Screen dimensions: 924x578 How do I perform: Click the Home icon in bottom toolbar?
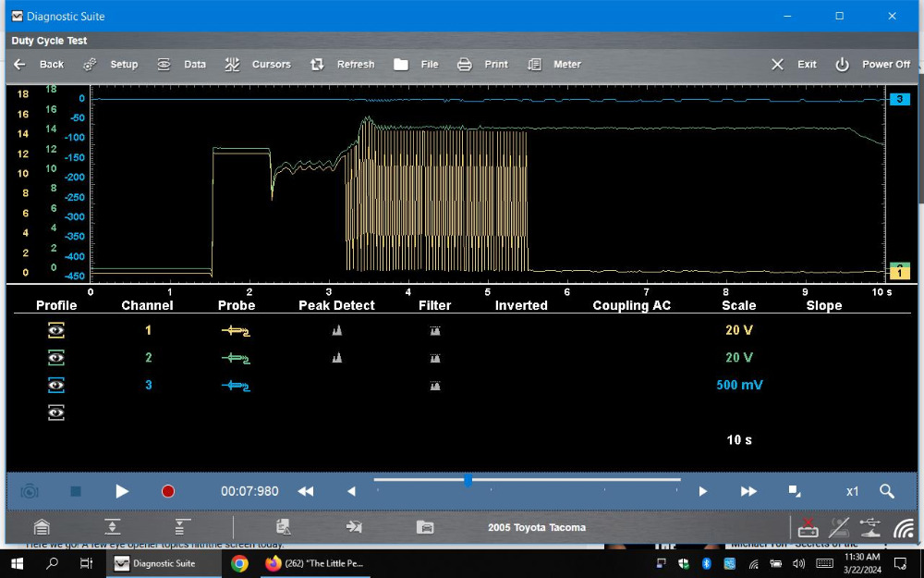coord(42,527)
